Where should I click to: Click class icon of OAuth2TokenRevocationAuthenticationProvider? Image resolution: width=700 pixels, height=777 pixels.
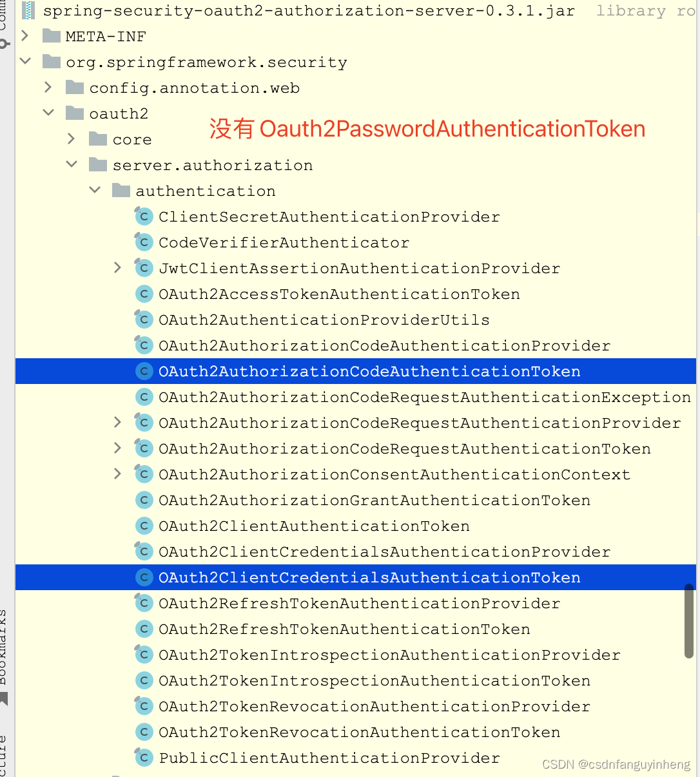[x=144, y=706]
